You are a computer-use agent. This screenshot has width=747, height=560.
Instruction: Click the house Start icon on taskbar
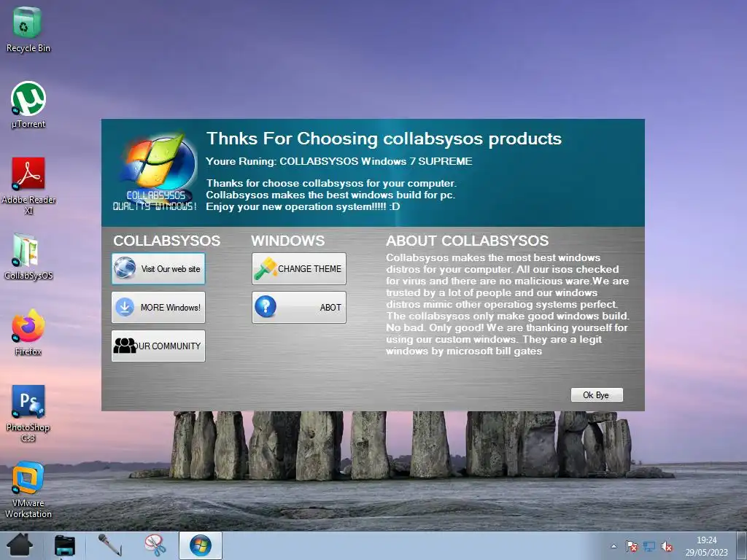pyautogui.click(x=20, y=545)
